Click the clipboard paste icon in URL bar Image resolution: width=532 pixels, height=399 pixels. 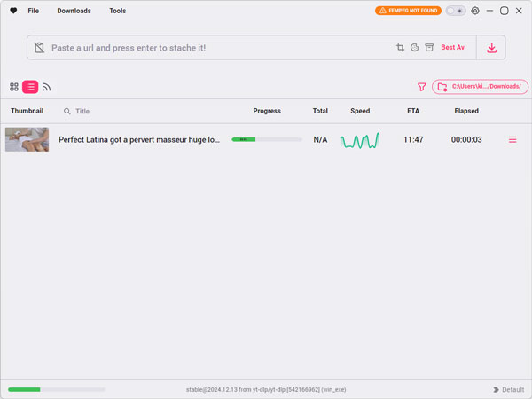click(39, 48)
